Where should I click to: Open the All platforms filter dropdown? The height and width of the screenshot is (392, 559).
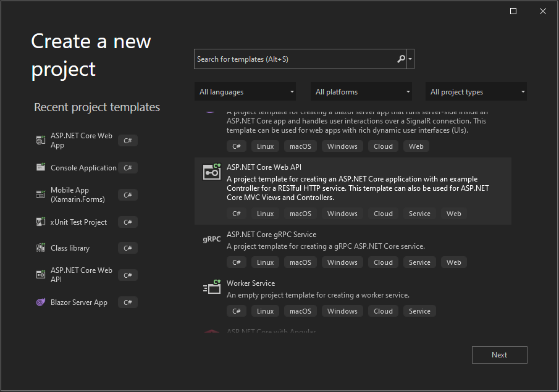point(361,91)
